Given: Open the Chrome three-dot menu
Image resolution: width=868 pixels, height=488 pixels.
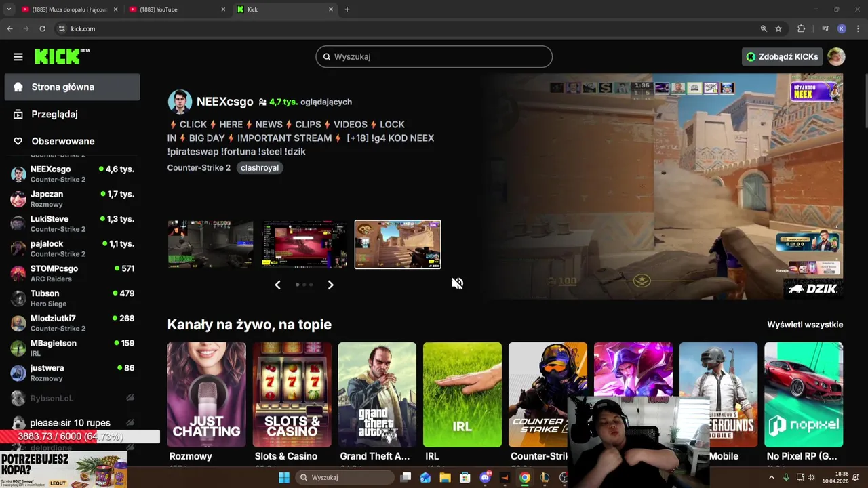Looking at the screenshot, I should (x=858, y=28).
